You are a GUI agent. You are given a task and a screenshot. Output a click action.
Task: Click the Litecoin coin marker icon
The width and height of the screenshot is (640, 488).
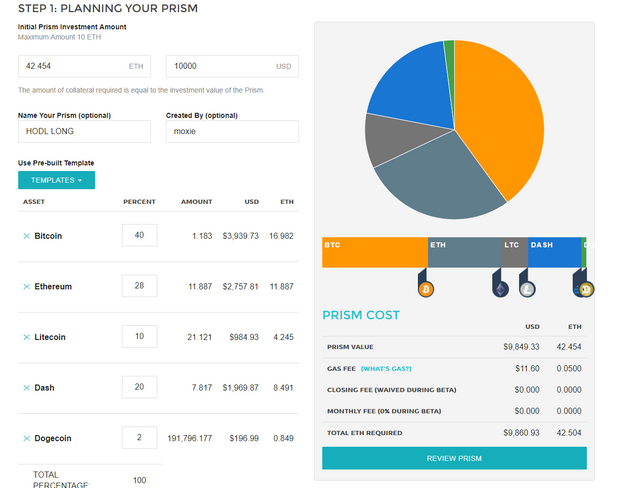[527, 289]
